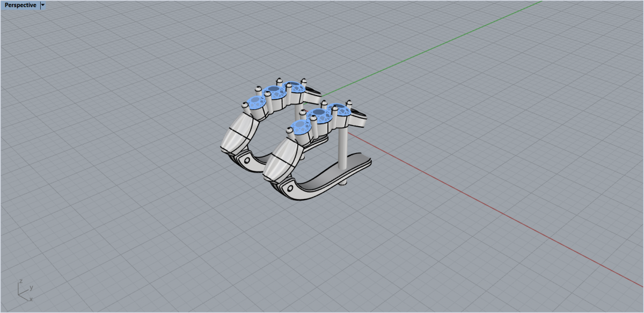Screen dimensions: 644x313
Task: Select the green Y-axis line
Action: pyautogui.click(x=429, y=47)
